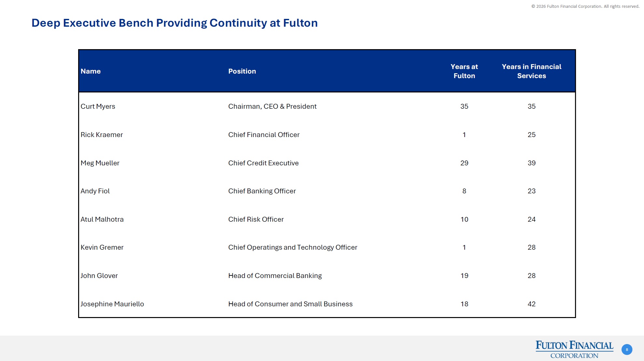644x361 pixels.
Task: Click the Chief Banking Officer position cell
Action: click(262, 191)
